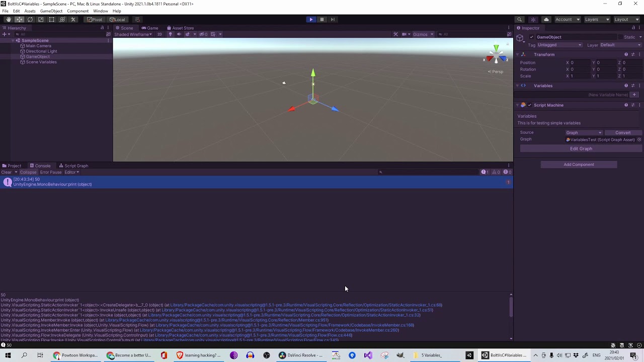Select the Move tool in toolbar
The image size is (644, 362).
click(19, 20)
